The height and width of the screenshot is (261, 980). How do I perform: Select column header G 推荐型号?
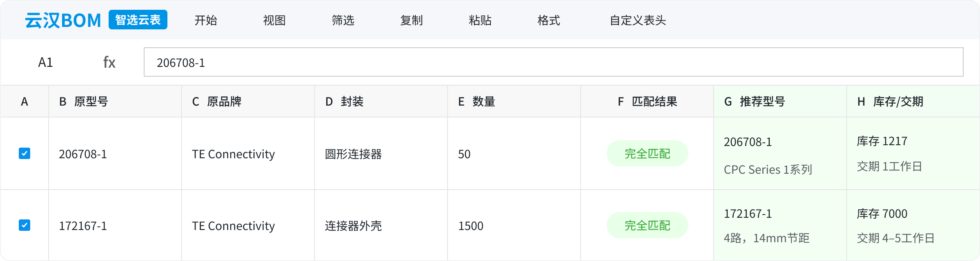pyautogui.click(x=780, y=101)
